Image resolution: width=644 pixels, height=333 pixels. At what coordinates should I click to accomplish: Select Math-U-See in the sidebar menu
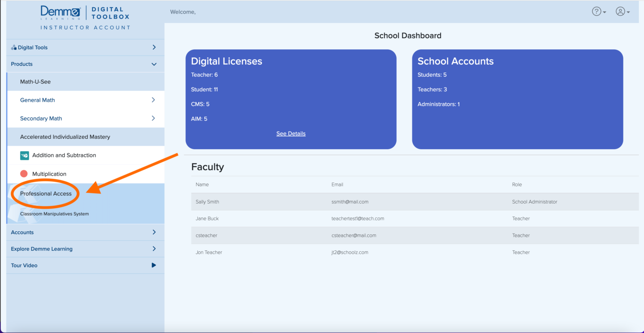[x=36, y=81]
